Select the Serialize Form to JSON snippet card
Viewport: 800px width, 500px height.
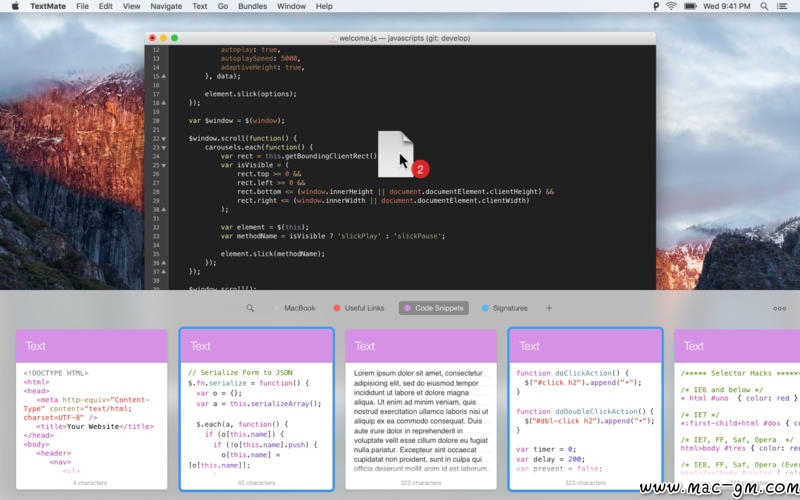pyautogui.click(x=257, y=410)
